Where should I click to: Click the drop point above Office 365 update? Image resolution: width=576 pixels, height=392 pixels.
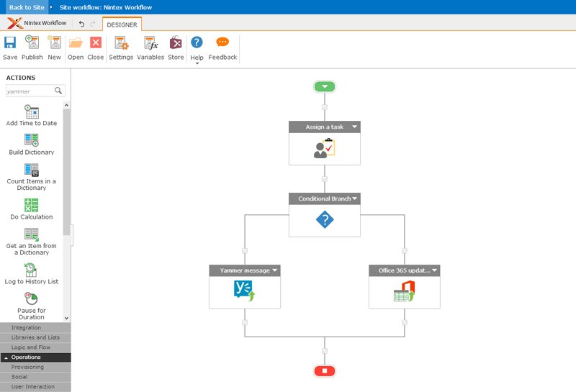click(405, 251)
